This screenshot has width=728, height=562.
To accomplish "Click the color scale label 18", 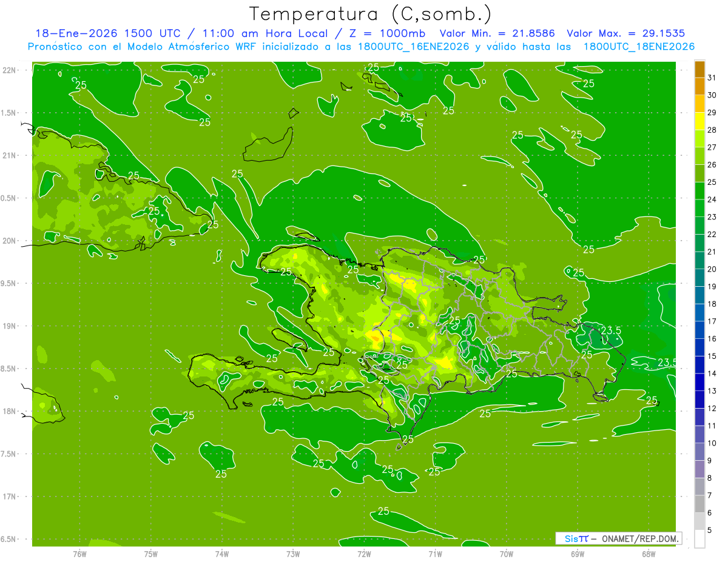I will pyautogui.click(x=712, y=304).
